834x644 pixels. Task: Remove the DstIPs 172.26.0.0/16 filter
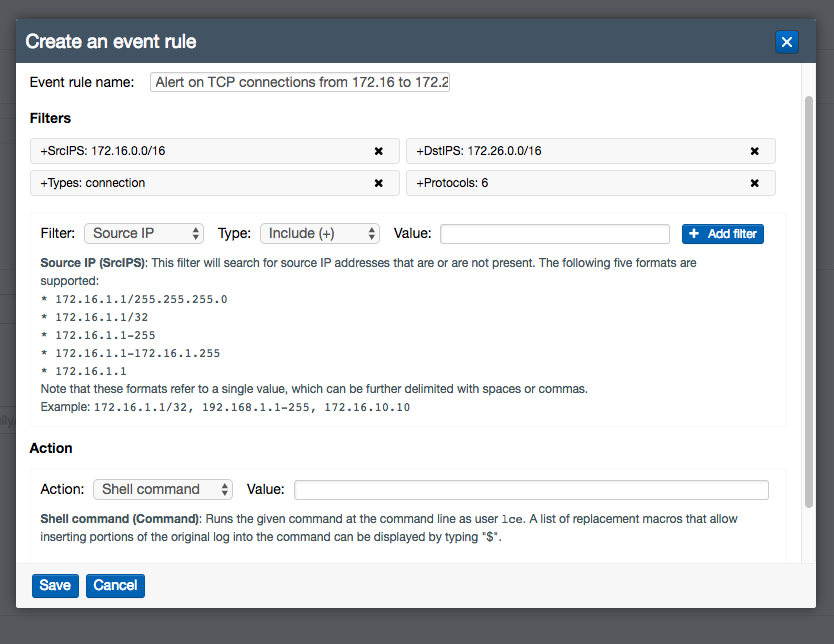click(754, 150)
